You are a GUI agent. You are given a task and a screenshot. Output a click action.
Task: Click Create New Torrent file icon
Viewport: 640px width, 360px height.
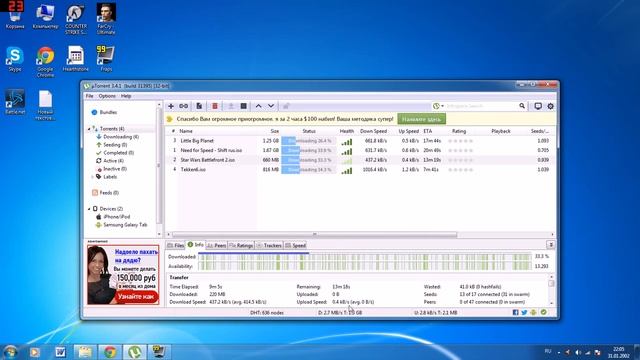pyautogui.click(x=199, y=106)
